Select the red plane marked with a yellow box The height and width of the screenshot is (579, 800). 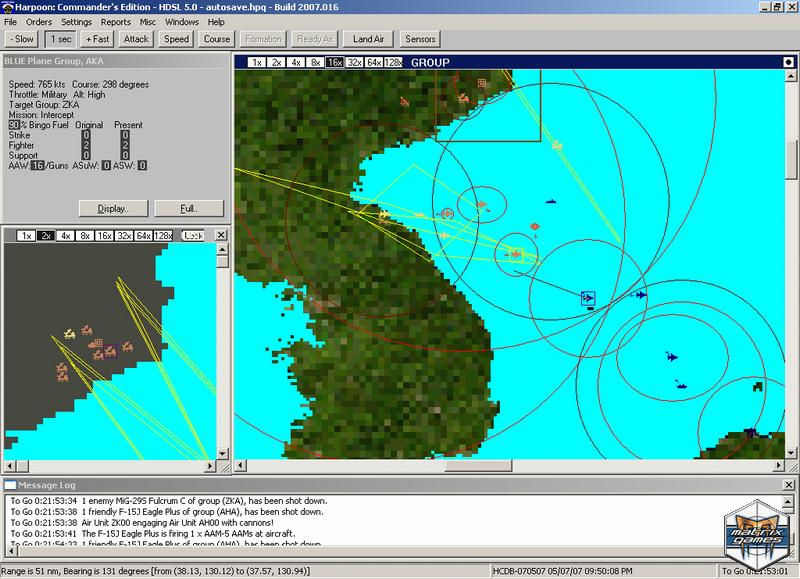point(516,254)
